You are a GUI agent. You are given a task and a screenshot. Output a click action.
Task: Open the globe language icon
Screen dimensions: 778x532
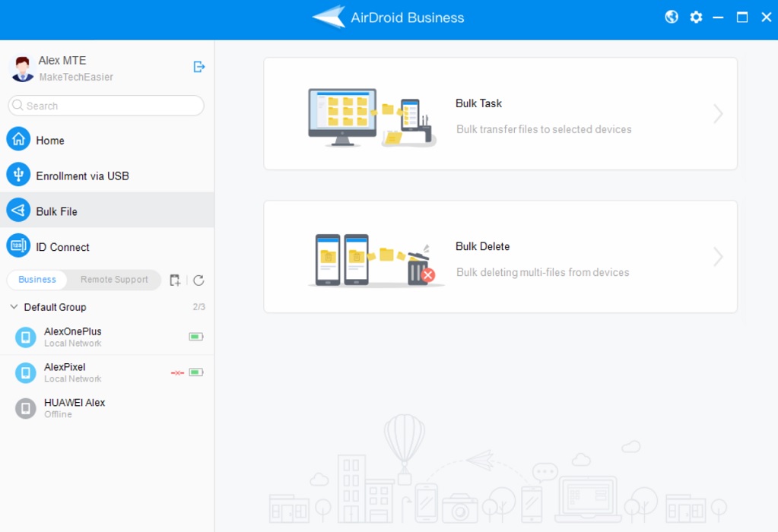[x=671, y=16]
